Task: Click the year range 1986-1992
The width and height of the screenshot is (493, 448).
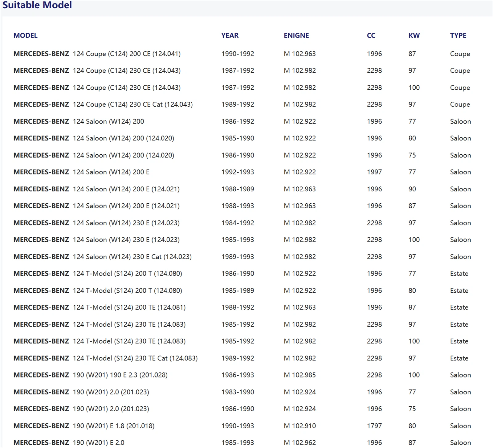Action: click(x=238, y=121)
